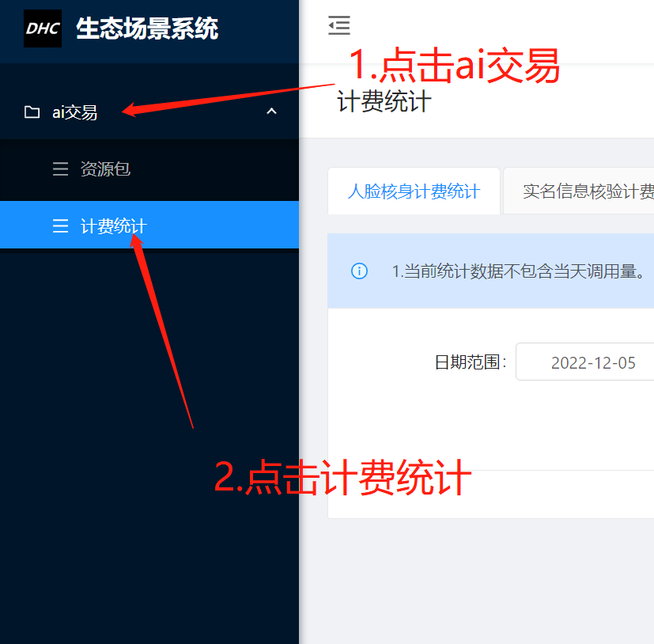Switch to the 人脸核身计费统计 tab
654x644 pixels.
pyautogui.click(x=414, y=191)
